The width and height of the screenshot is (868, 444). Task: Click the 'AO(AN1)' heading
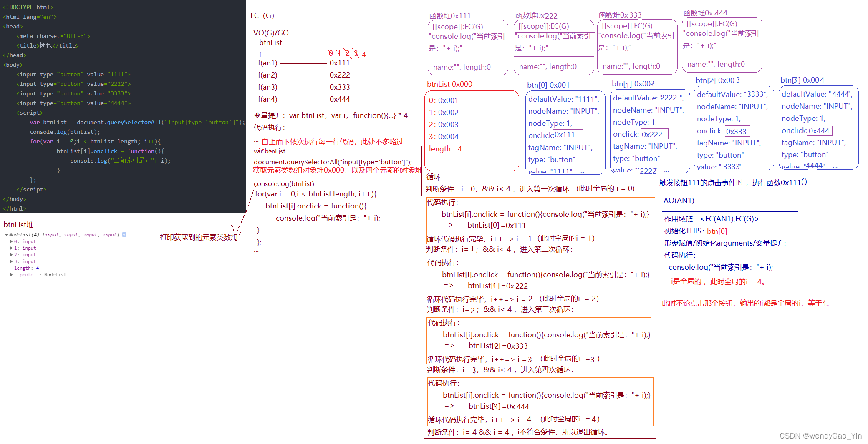[x=679, y=201]
